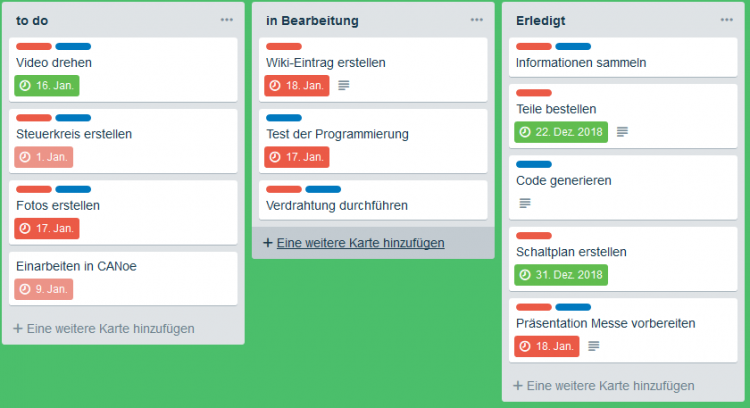The width and height of the screenshot is (750, 408).
Task: Open the 'in Bearbeitung' list menu
Action: [x=477, y=20]
